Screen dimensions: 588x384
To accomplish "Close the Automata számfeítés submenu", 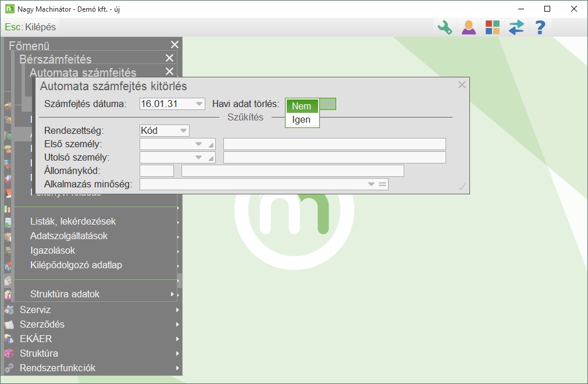I will (x=169, y=71).
